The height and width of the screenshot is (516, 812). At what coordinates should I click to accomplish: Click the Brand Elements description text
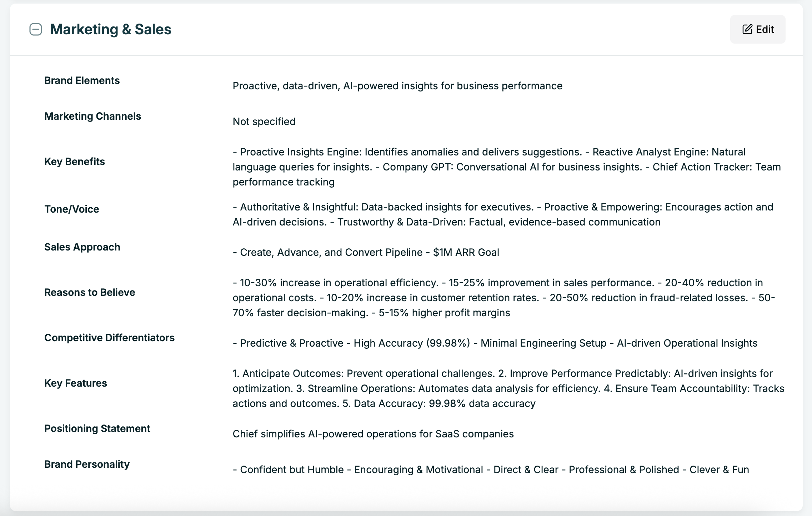pos(397,86)
